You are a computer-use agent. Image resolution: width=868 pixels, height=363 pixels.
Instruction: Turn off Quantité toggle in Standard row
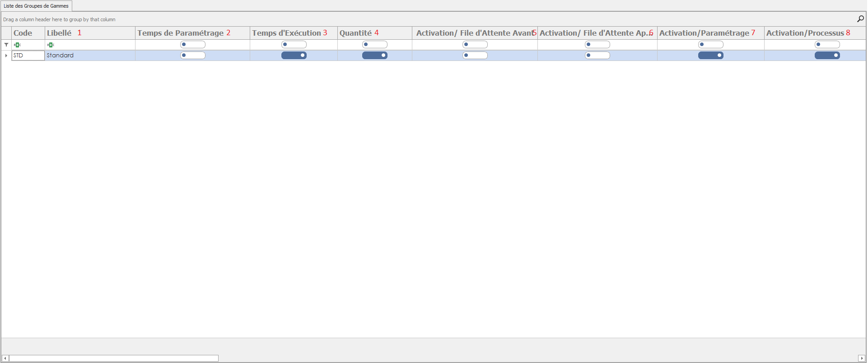click(375, 56)
